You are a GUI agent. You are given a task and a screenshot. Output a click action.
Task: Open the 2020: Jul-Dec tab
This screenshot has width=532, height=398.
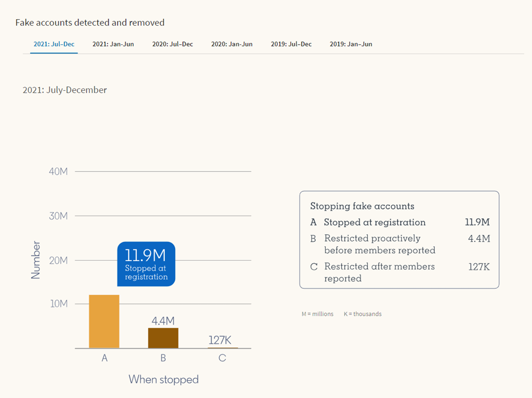[x=173, y=44]
